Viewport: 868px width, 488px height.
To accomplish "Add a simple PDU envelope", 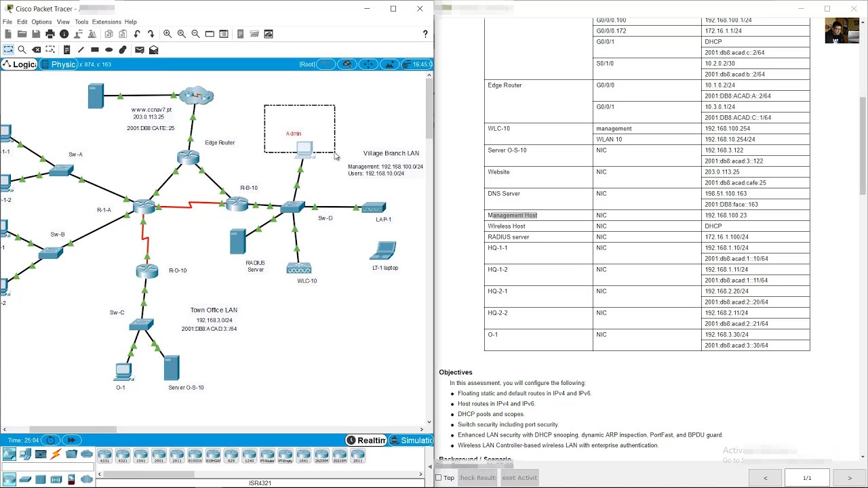I will [x=139, y=49].
